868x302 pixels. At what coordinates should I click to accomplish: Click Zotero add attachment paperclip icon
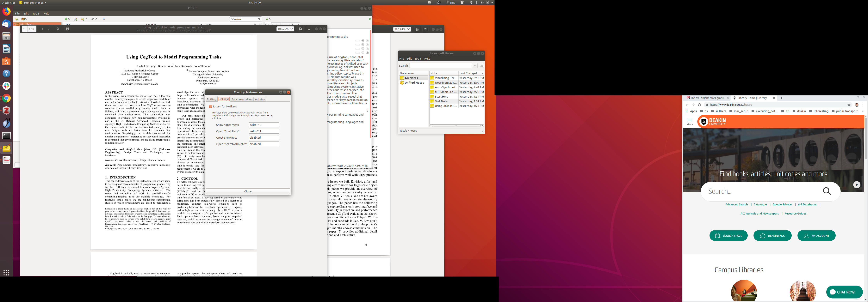point(93,19)
